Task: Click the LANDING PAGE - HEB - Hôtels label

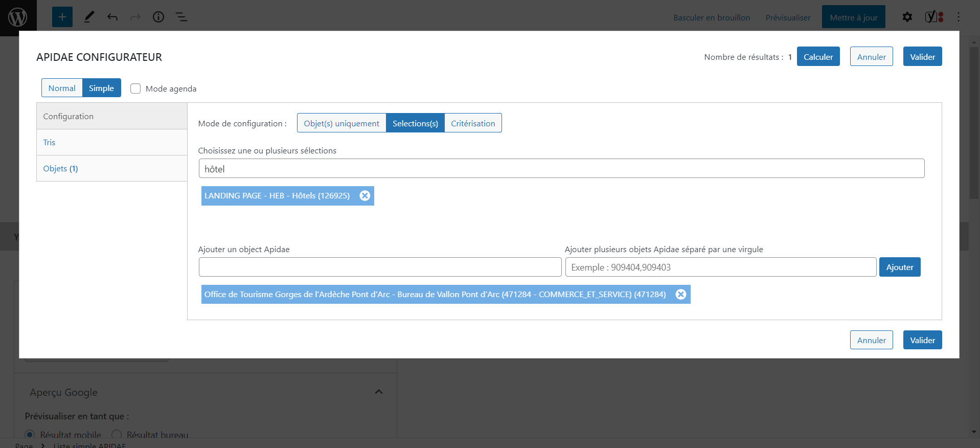Action: pyautogui.click(x=277, y=196)
